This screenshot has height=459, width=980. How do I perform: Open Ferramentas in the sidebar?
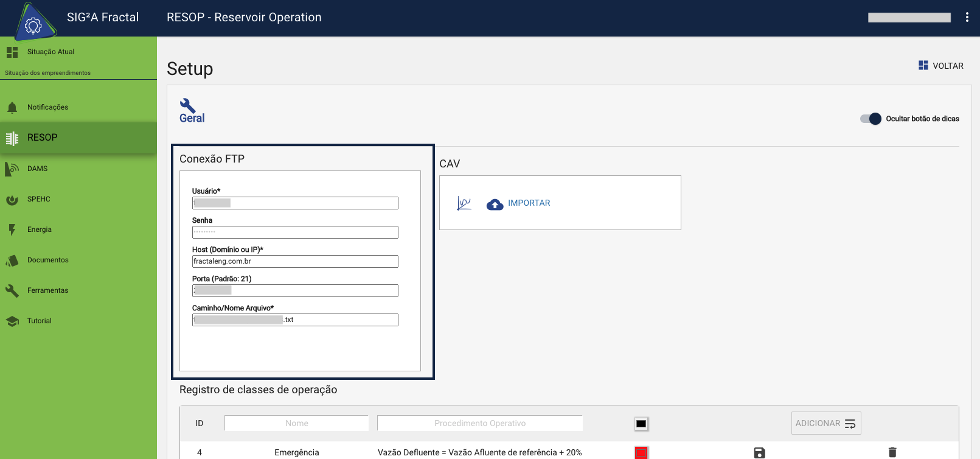pos(47,290)
